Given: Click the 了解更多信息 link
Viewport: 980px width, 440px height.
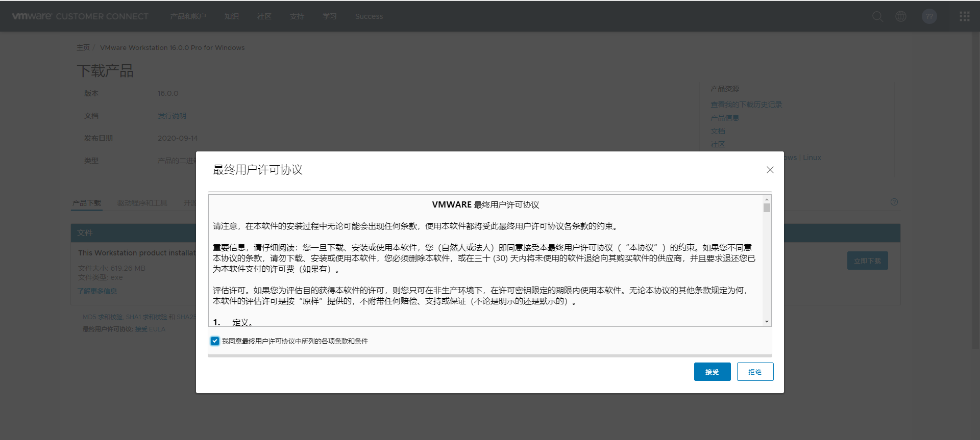Looking at the screenshot, I should [x=97, y=291].
